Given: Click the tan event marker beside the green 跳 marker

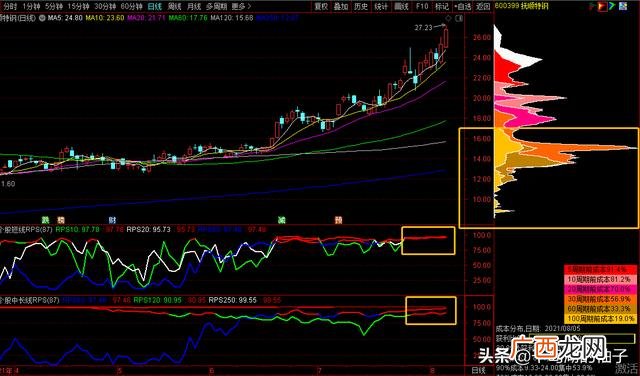Looking at the screenshot, I should pos(61,220).
